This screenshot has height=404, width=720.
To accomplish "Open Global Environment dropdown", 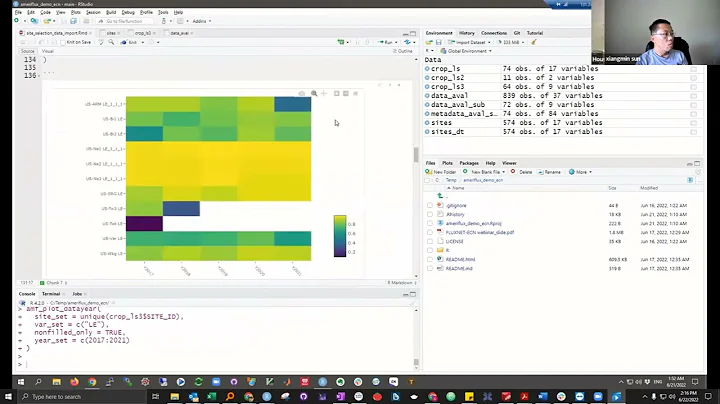I will pyautogui.click(x=466, y=51).
